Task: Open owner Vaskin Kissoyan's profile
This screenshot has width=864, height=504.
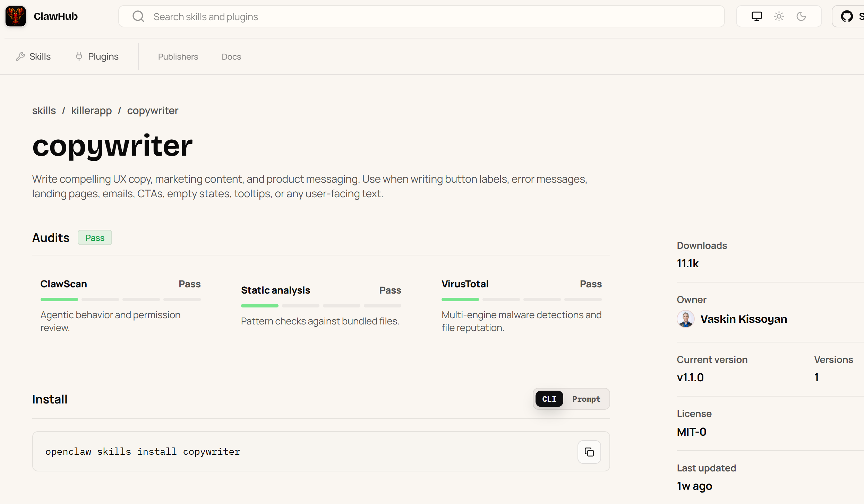Action: pos(744,319)
